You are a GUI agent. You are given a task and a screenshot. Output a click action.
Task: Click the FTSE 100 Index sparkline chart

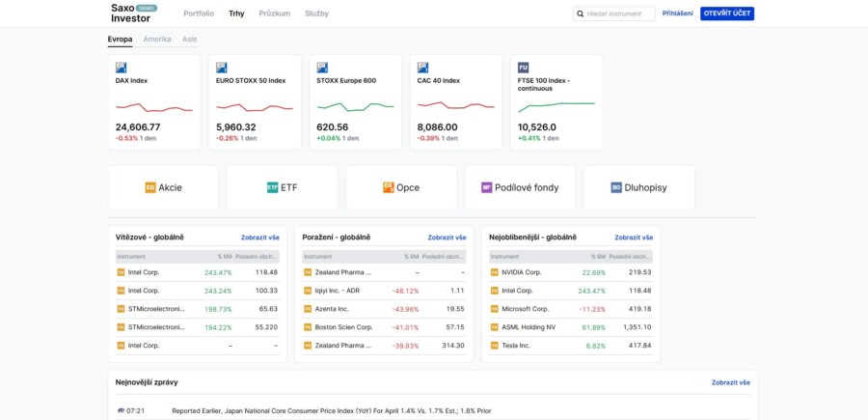[556, 107]
